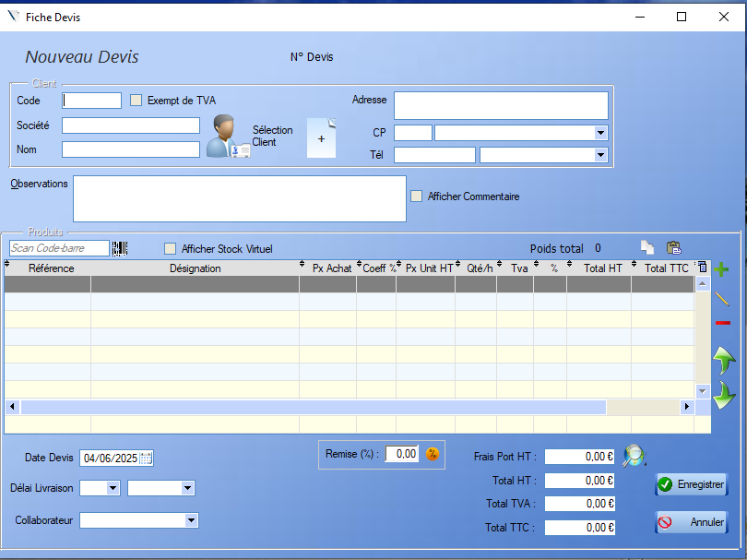Click the Enregistrer button
The height and width of the screenshot is (560, 747).
coord(691,484)
